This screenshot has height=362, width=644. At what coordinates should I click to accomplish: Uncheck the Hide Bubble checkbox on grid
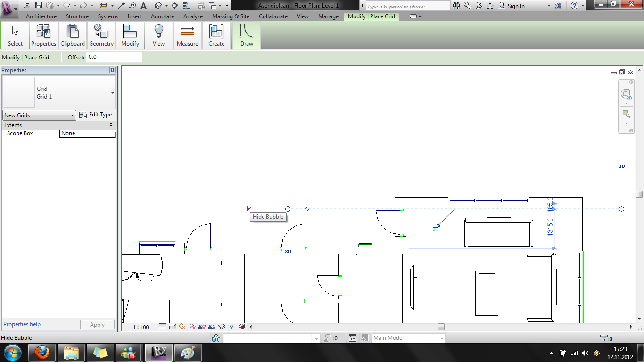pyautogui.click(x=250, y=209)
